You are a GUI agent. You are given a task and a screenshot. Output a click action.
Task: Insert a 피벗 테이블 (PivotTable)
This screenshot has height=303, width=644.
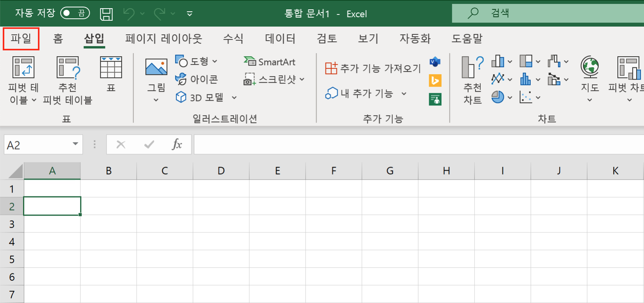[23, 80]
